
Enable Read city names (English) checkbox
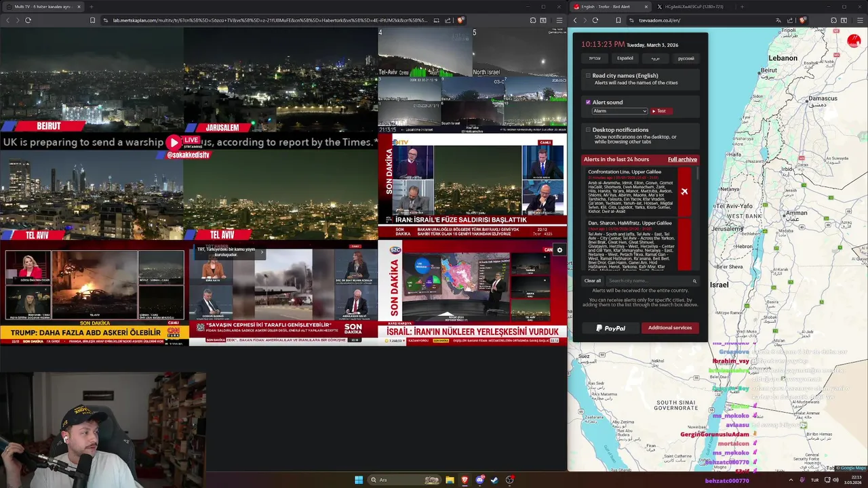(588, 76)
